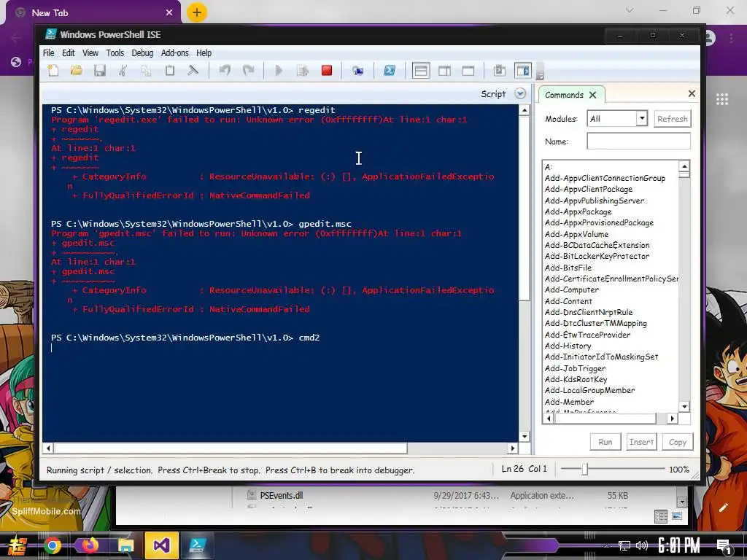Select the Commands add-on tab
The width and height of the screenshot is (747, 560).
564,95
